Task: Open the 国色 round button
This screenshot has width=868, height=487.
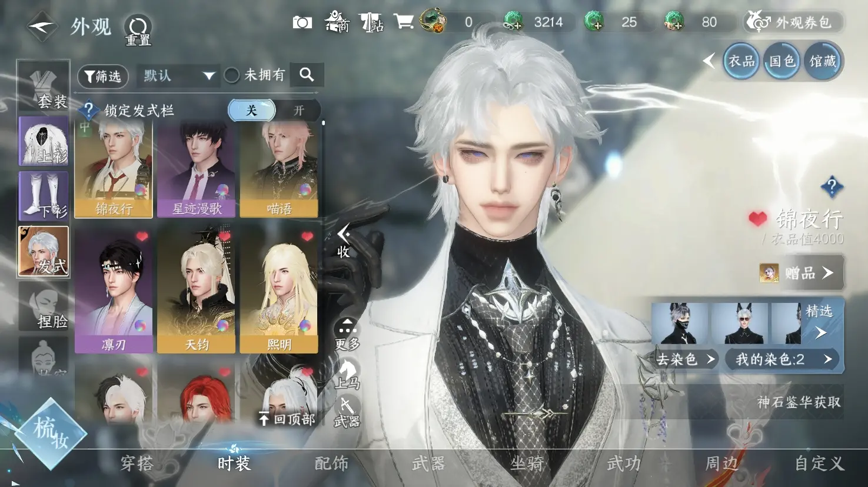Action: pyautogui.click(x=782, y=61)
